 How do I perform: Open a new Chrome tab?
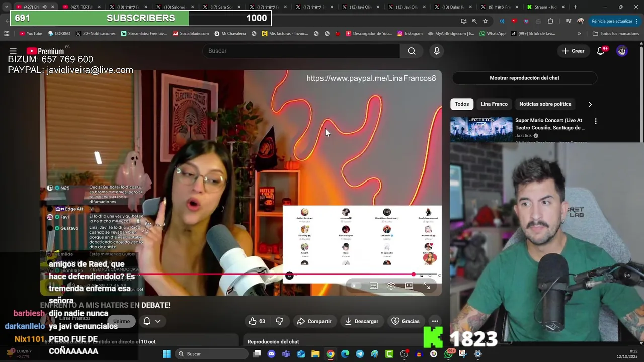click(x=575, y=7)
